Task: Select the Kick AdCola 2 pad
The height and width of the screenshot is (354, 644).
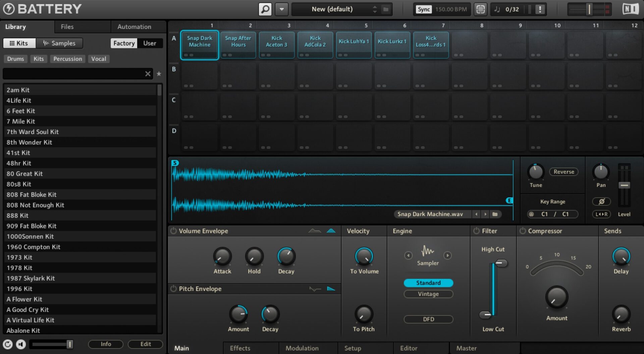Action: click(x=315, y=45)
